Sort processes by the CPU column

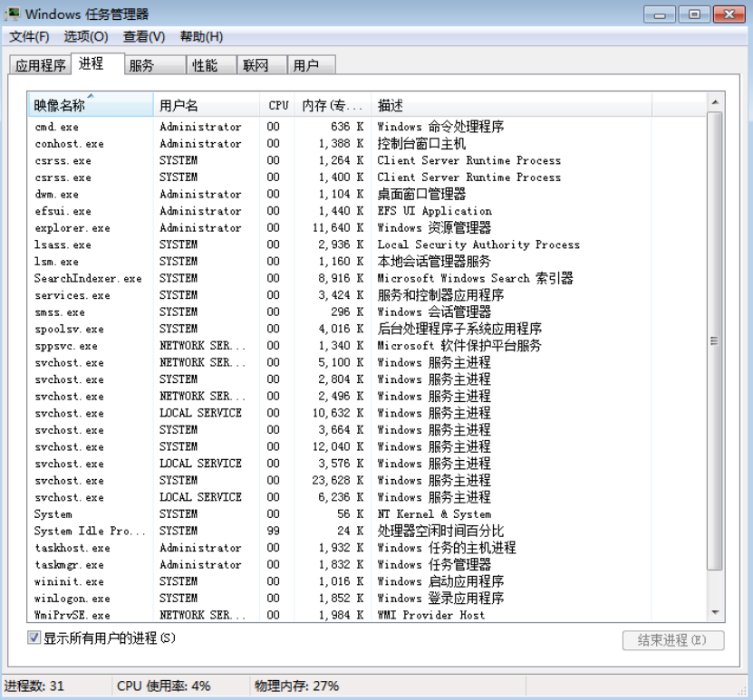(276, 105)
